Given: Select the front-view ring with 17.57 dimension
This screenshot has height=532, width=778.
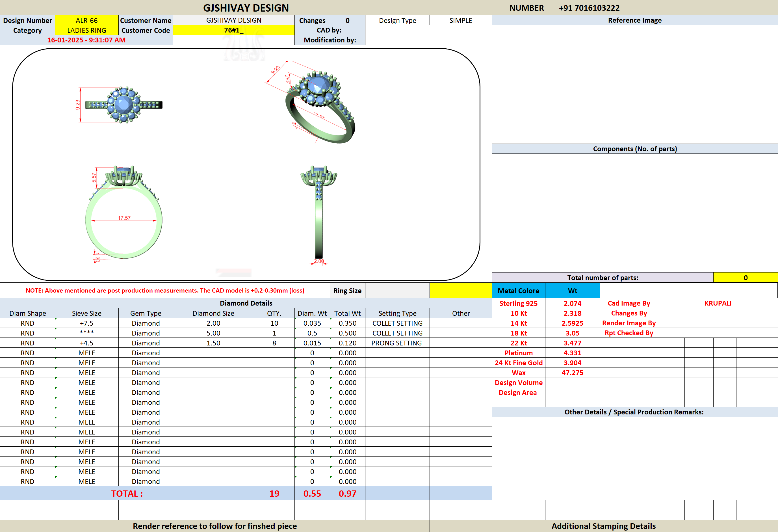Looking at the screenshot, I should click(x=124, y=214).
